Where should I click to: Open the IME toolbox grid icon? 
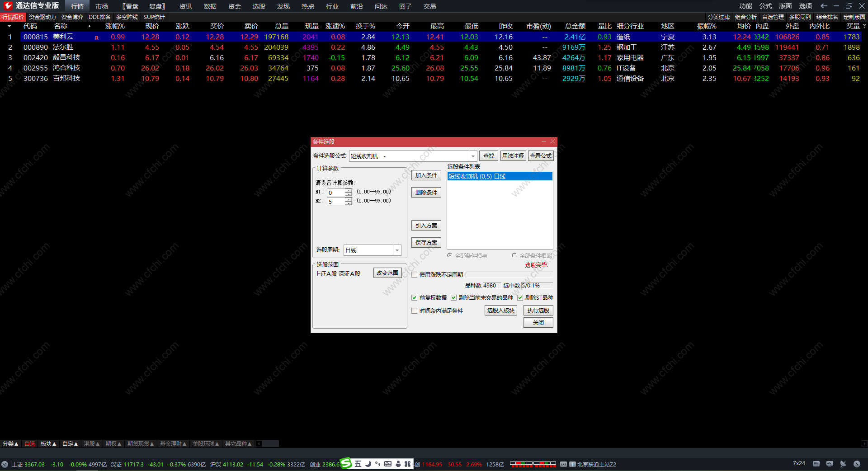(408, 464)
